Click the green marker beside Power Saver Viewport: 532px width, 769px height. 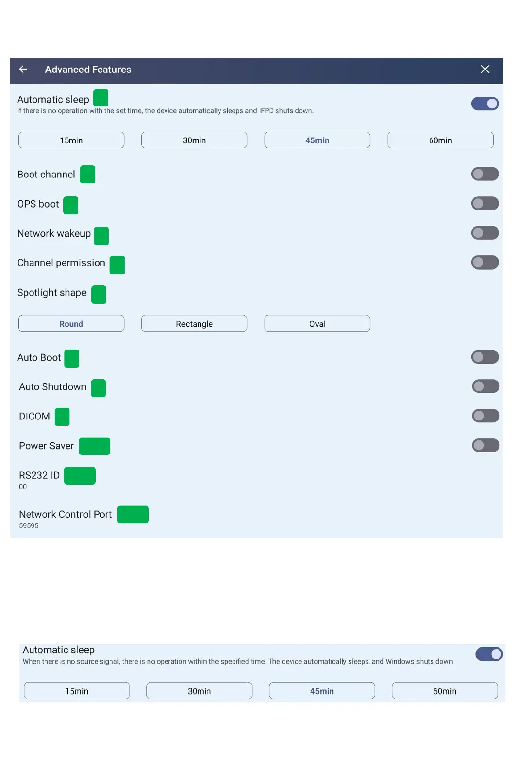click(x=95, y=446)
